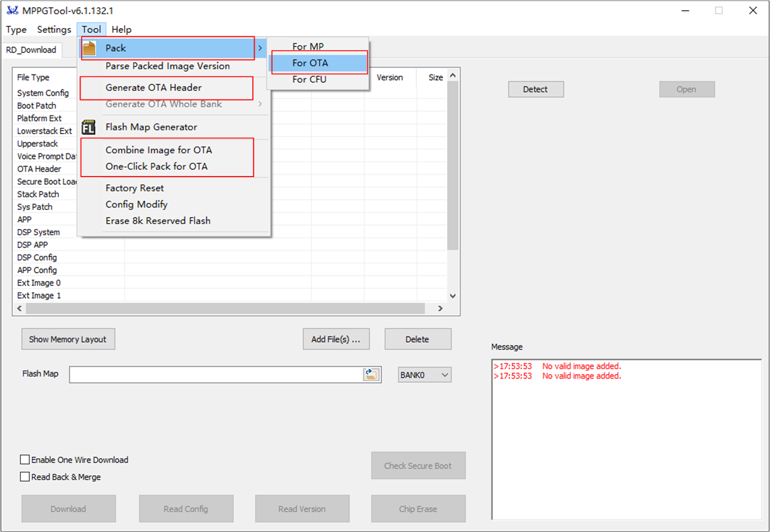Toggle Read Back & Merge checkbox
Screen dimensions: 770x532
(x=25, y=477)
